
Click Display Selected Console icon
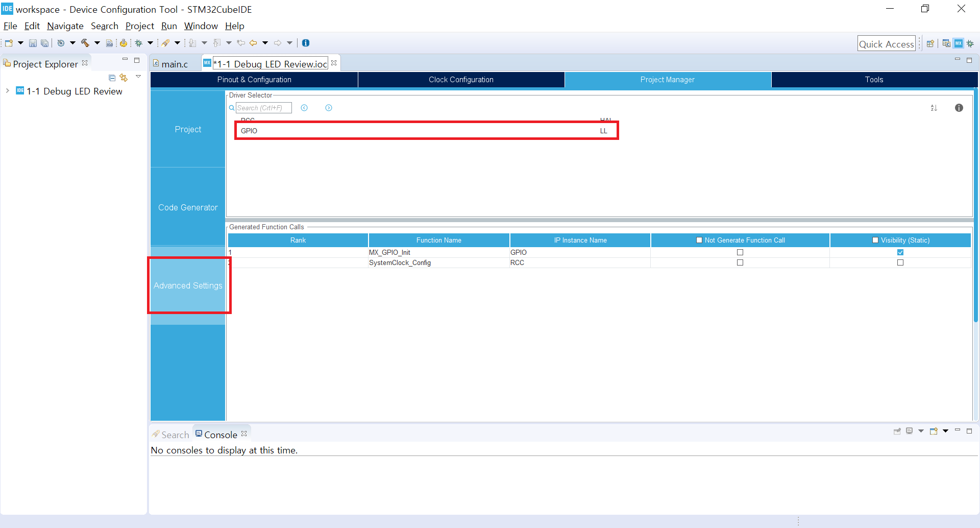(910, 431)
